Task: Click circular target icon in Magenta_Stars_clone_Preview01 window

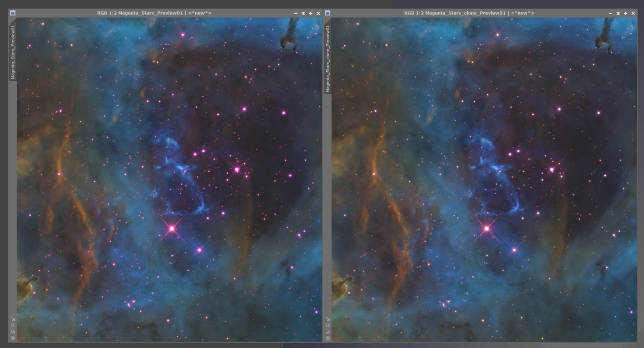Action: (328, 338)
